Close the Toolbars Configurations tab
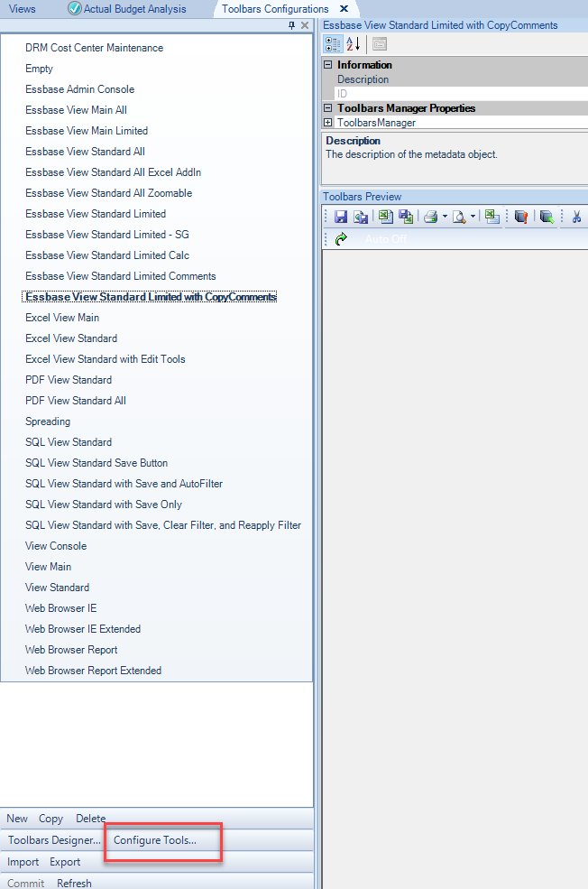This screenshot has width=588, height=889. click(x=344, y=8)
